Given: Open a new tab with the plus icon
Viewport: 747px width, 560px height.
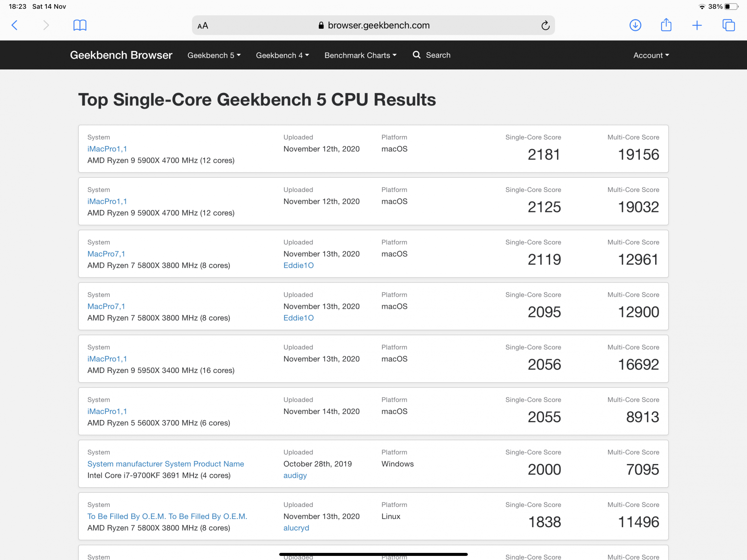Looking at the screenshot, I should [x=697, y=25].
